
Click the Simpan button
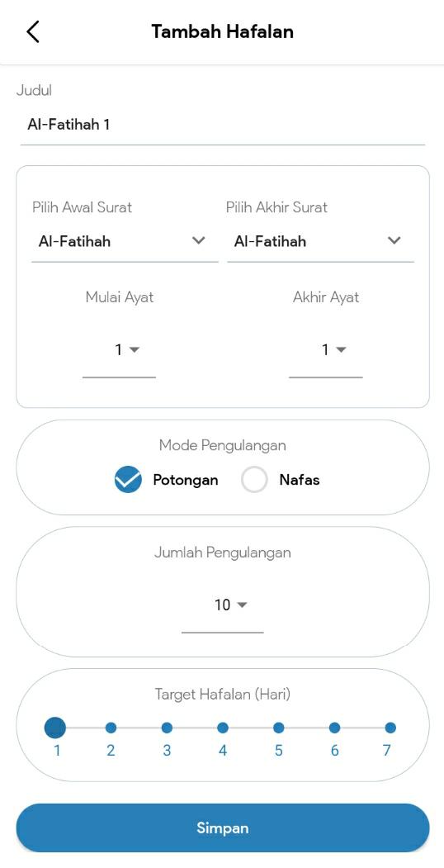click(222, 828)
